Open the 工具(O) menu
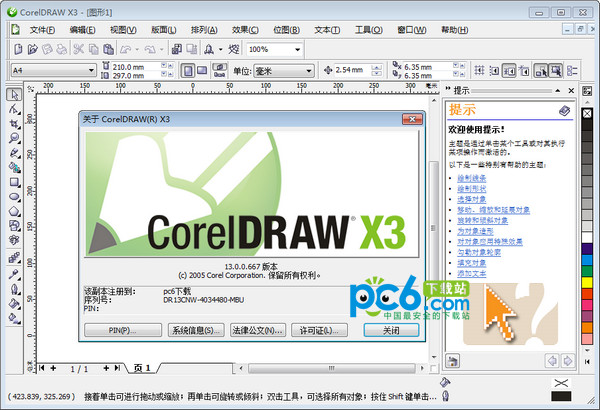The width and height of the screenshot is (600, 410). [x=368, y=30]
